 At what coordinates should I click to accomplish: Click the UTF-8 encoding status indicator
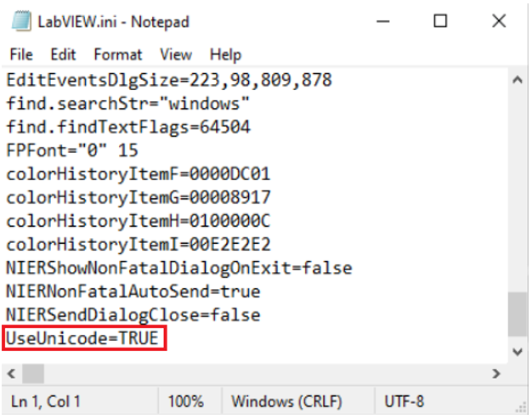(x=404, y=401)
